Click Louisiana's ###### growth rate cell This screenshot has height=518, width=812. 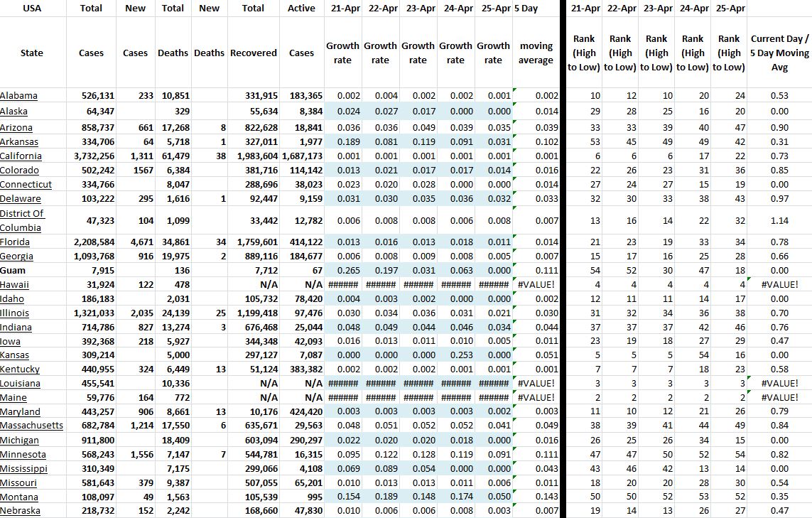(x=342, y=384)
